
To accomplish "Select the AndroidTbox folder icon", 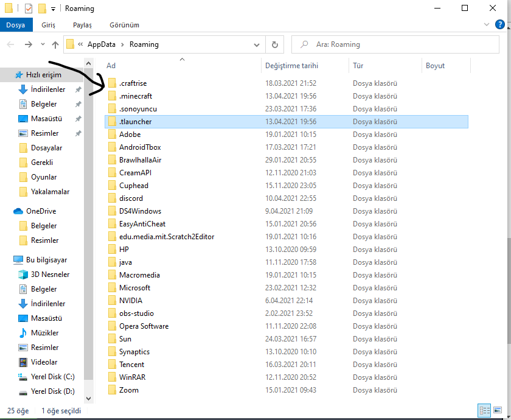I will tap(112, 147).
